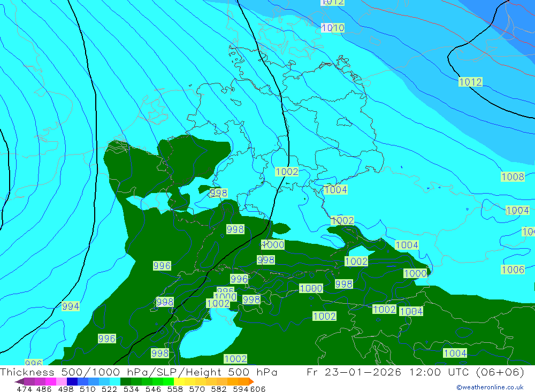The width and height of the screenshot is (535, 392).
Task: Click the legend value "534"
Action: coord(132,389)
